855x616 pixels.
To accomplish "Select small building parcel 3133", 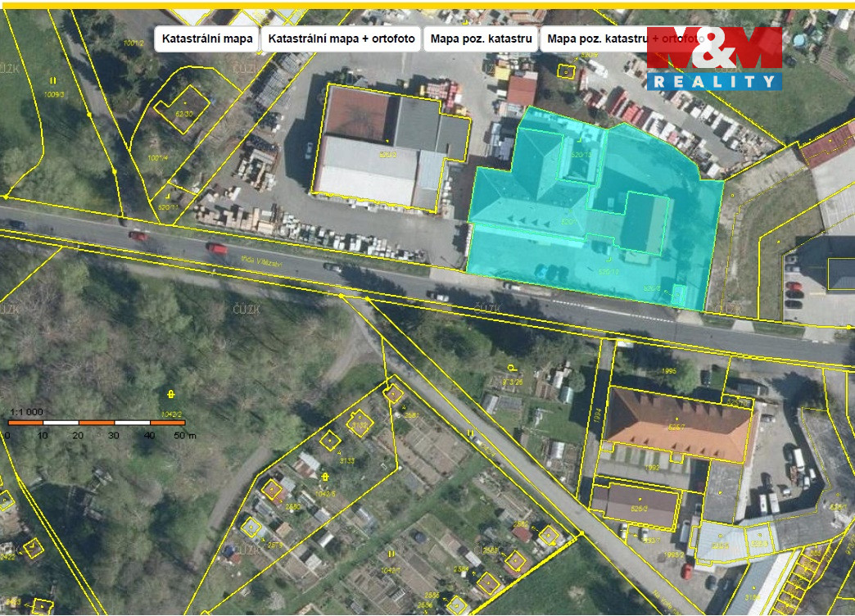I will click(330, 441).
